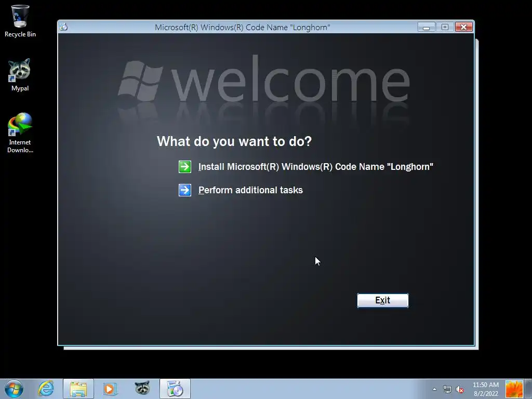The width and height of the screenshot is (532, 399).
Task: Open the Windows Start orb
Action: tap(14, 389)
